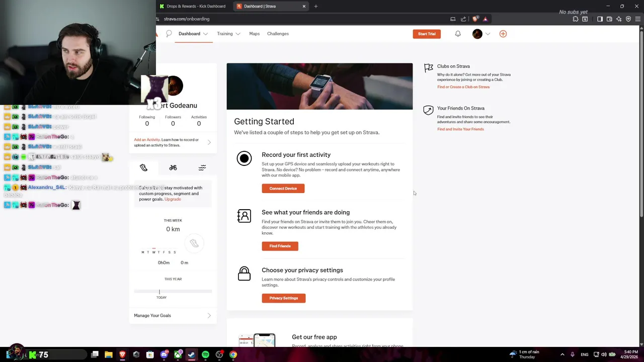Open Find or Create a Club link
Viewport: 644px width, 362px height.
(463, 87)
